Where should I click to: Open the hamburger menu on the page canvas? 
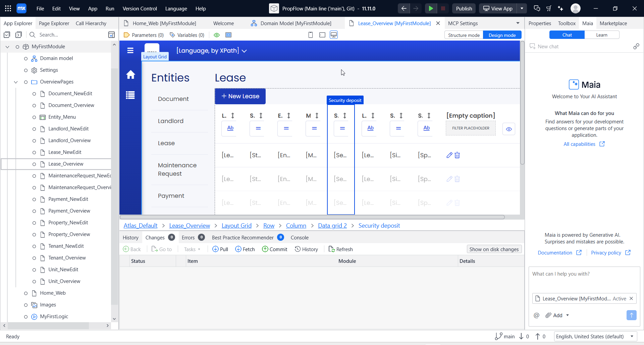130,51
